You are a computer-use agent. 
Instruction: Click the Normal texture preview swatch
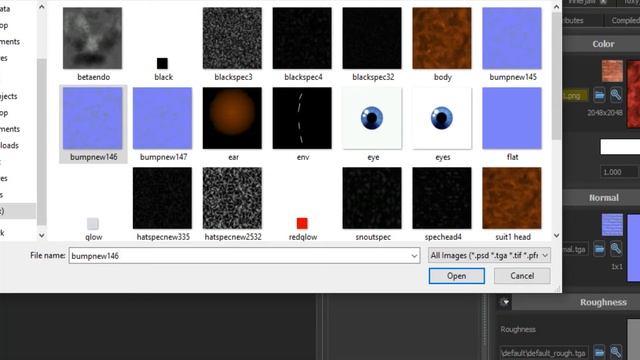click(x=612, y=224)
